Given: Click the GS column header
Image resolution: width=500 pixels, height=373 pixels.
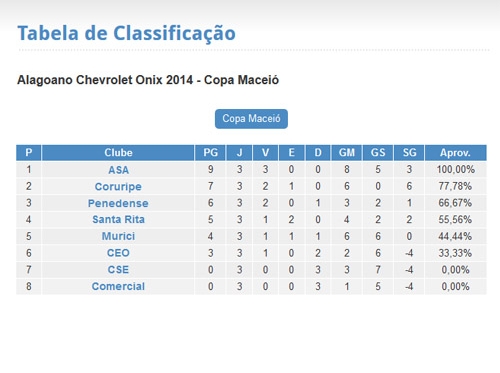Looking at the screenshot, I should pyautogui.click(x=378, y=153).
